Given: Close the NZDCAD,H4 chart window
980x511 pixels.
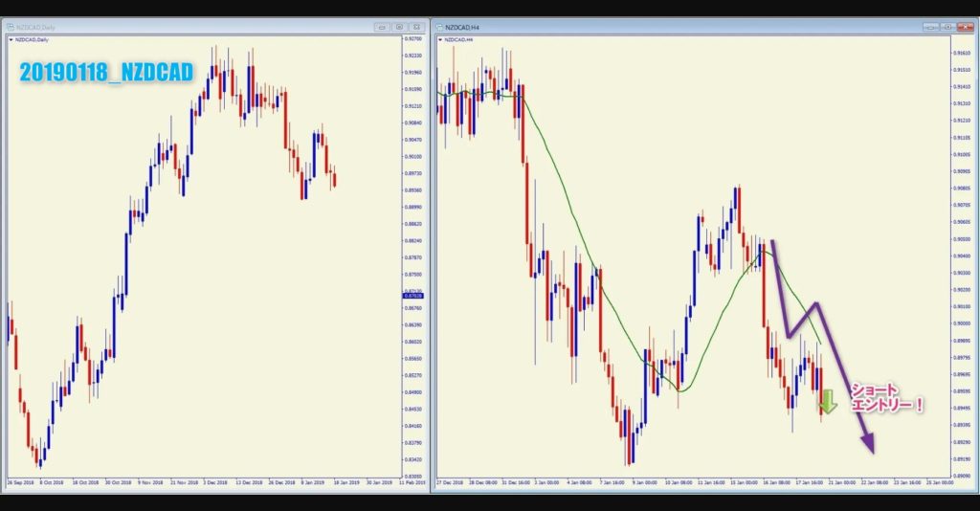Looking at the screenshot, I should 964,28.
